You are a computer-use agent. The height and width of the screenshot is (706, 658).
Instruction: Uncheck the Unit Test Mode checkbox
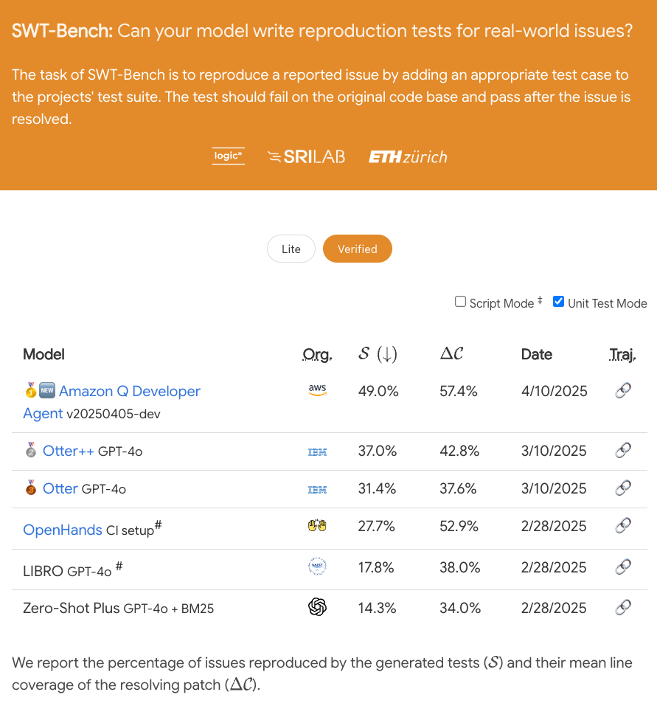(x=558, y=302)
